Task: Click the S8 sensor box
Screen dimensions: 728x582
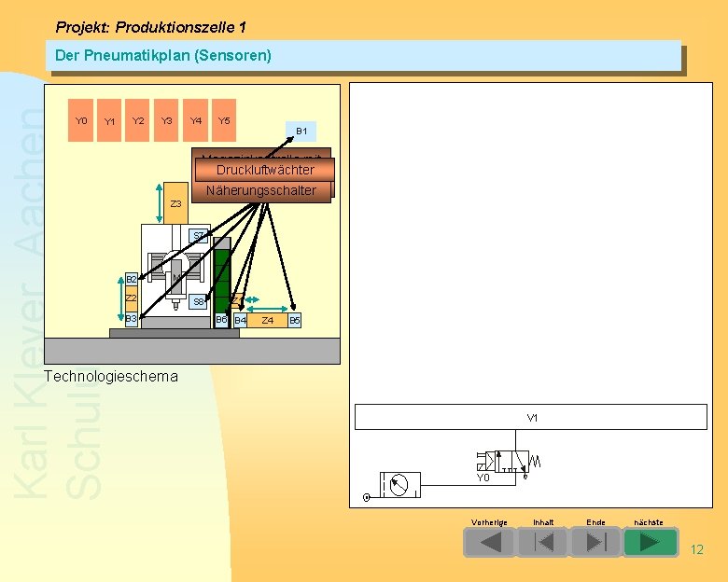Action: click(x=198, y=301)
